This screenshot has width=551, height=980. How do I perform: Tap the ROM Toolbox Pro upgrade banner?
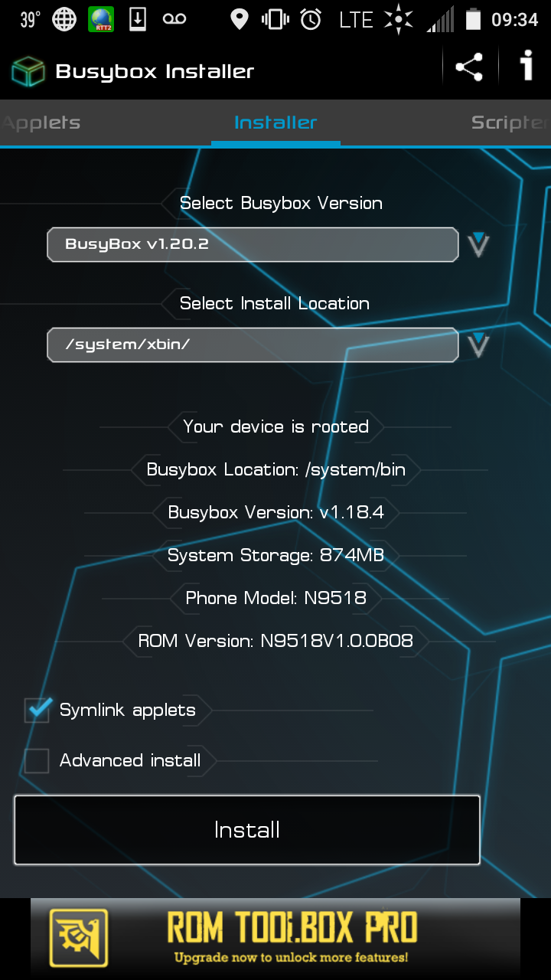click(x=291, y=937)
